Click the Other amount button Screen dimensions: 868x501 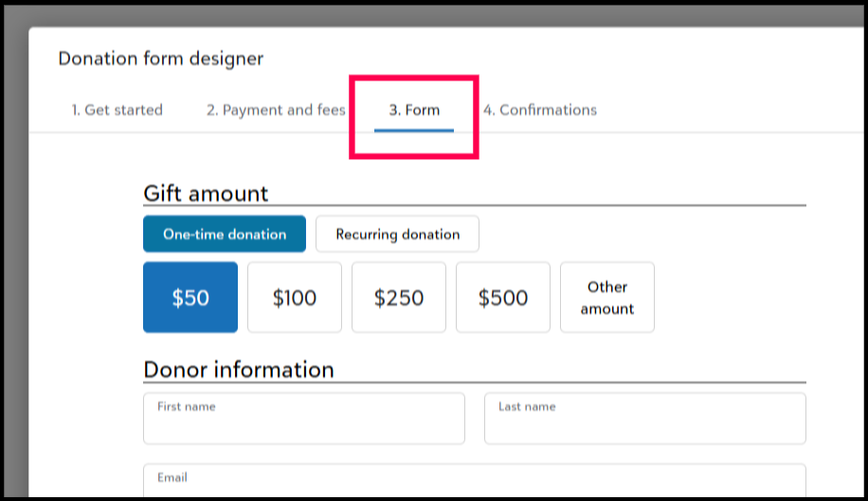tap(607, 297)
